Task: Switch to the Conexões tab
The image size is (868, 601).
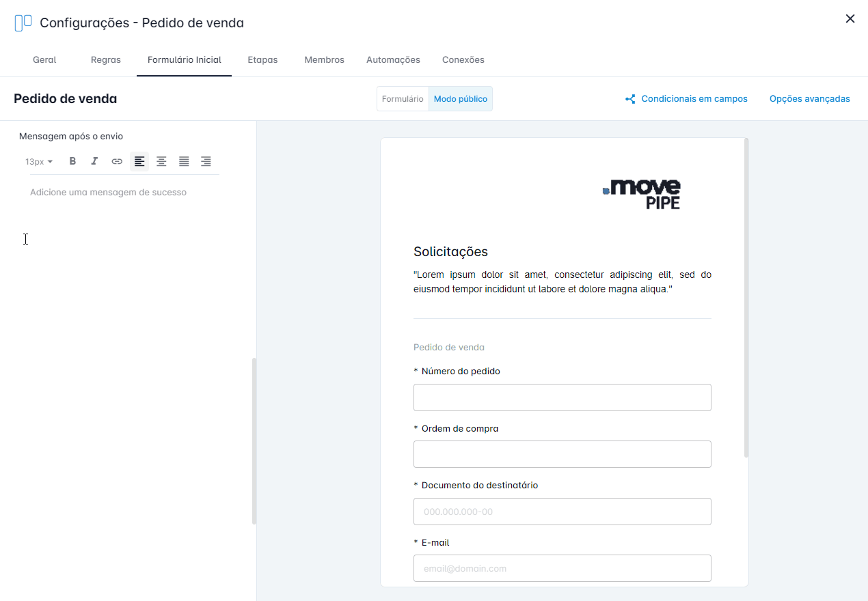Action: 463,59
